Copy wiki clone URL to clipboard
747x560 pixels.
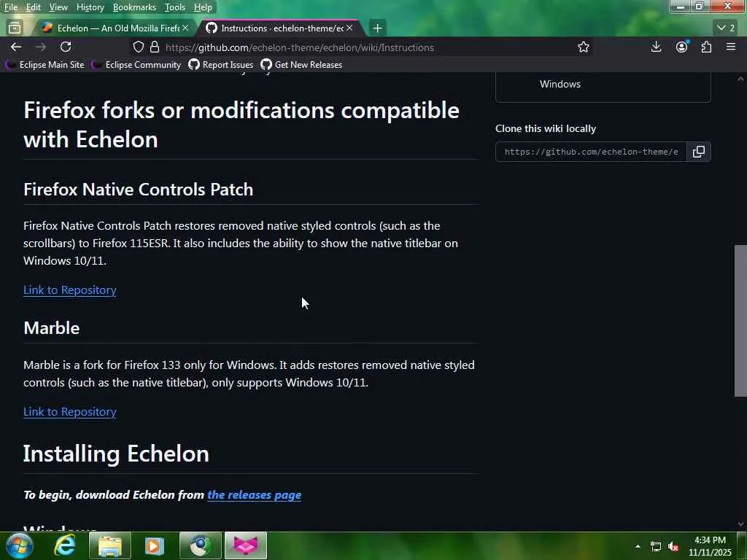coord(698,152)
